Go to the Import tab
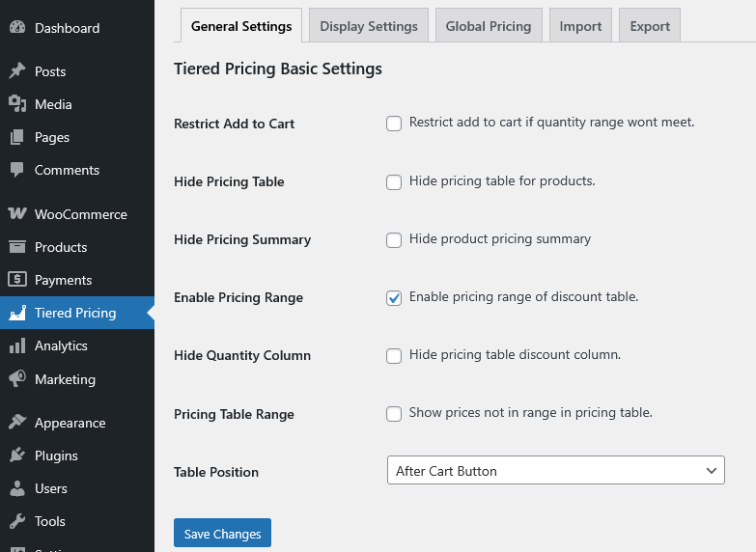The height and width of the screenshot is (552, 756). 580,26
